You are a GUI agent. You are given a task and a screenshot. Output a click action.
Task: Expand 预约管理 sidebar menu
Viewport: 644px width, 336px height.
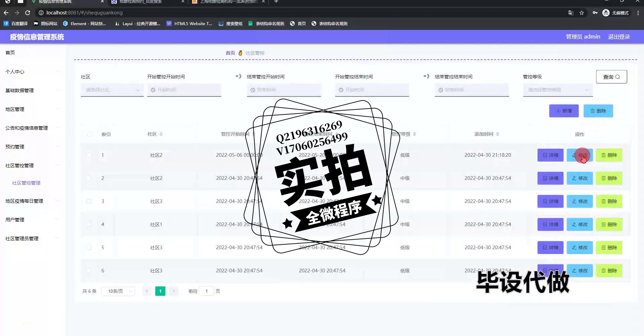[x=33, y=146]
